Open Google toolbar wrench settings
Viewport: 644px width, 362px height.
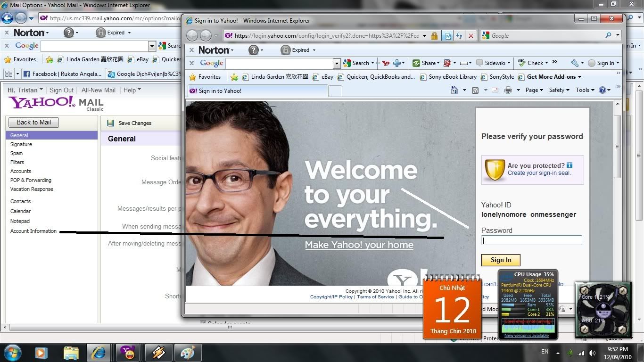coord(574,63)
